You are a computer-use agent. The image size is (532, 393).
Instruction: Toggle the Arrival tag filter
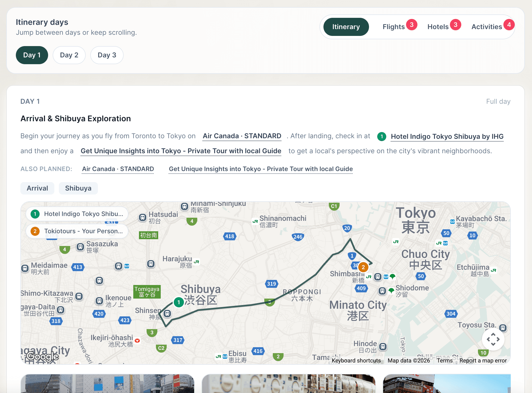click(37, 188)
